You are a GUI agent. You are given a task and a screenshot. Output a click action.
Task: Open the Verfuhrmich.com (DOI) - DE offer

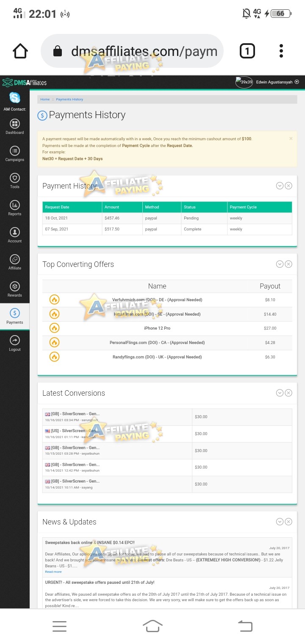coord(157,300)
